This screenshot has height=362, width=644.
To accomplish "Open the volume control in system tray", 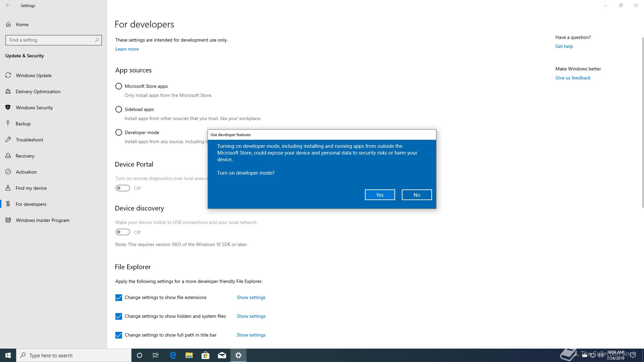I will click(x=600, y=356).
